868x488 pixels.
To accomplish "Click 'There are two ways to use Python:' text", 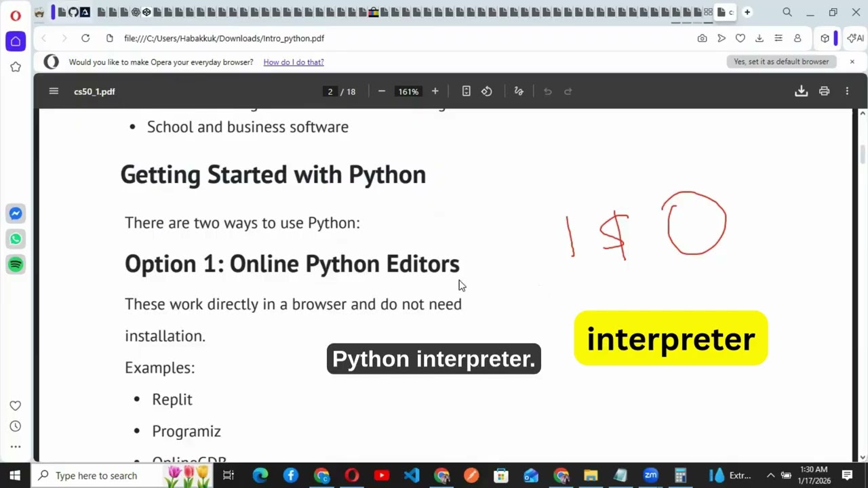I will (242, 223).
